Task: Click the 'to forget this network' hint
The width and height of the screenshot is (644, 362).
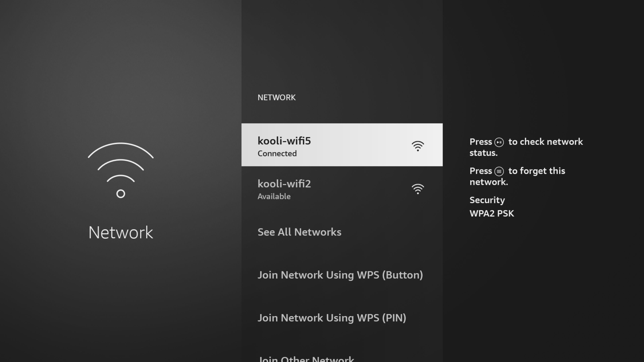Action: click(x=517, y=176)
